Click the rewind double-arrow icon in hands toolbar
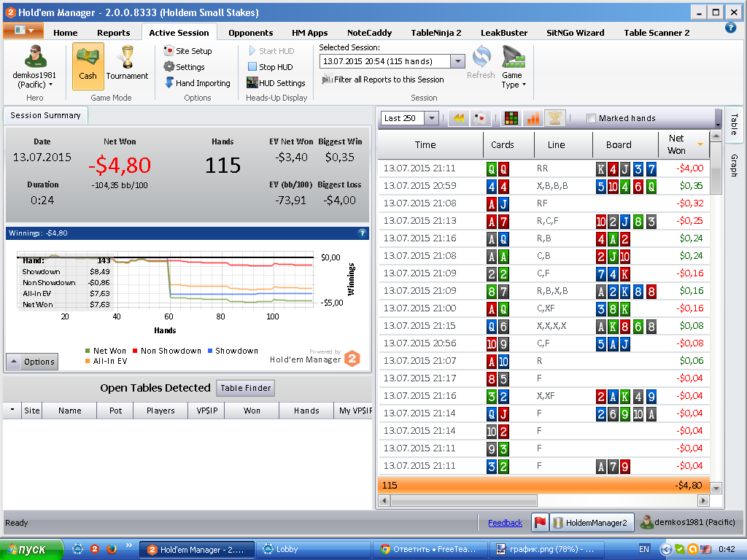The width and height of the screenshot is (747, 560). point(459,118)
